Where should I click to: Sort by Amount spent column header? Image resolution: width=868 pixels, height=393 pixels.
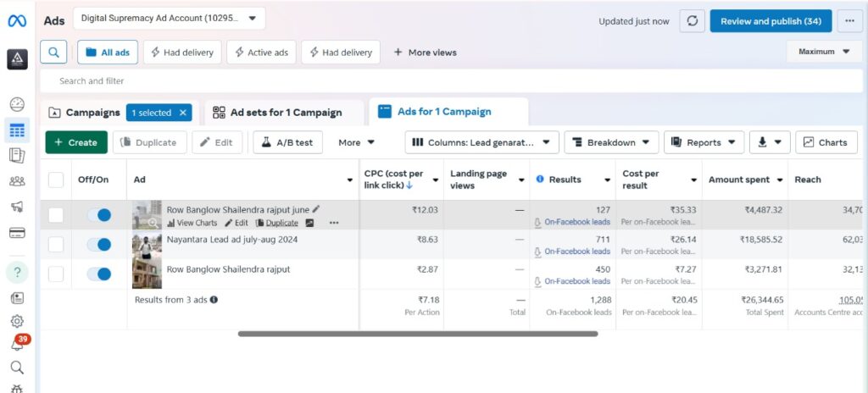739,180
